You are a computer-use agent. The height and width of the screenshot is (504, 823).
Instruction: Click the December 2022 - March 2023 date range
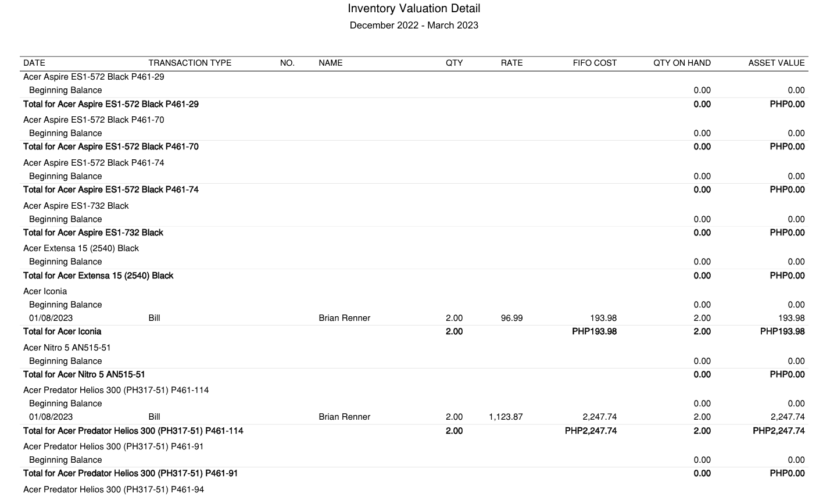click(414, 26)
